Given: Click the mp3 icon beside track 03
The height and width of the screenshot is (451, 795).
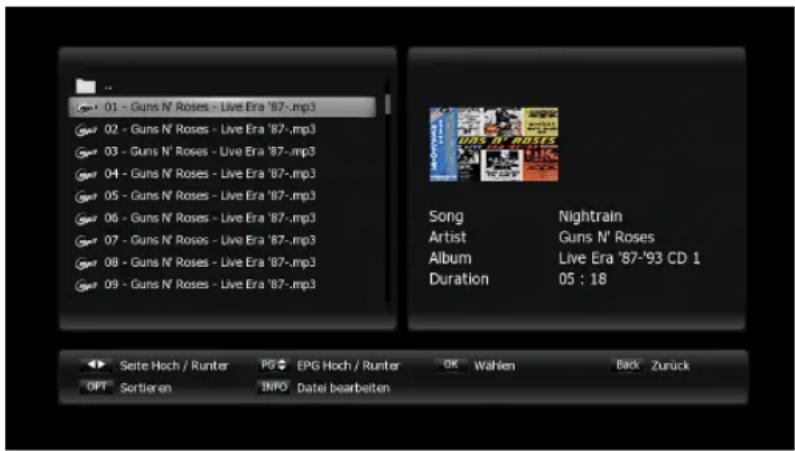Looking at the screenshot, I should pyautogui.click(x=86, y=152).
